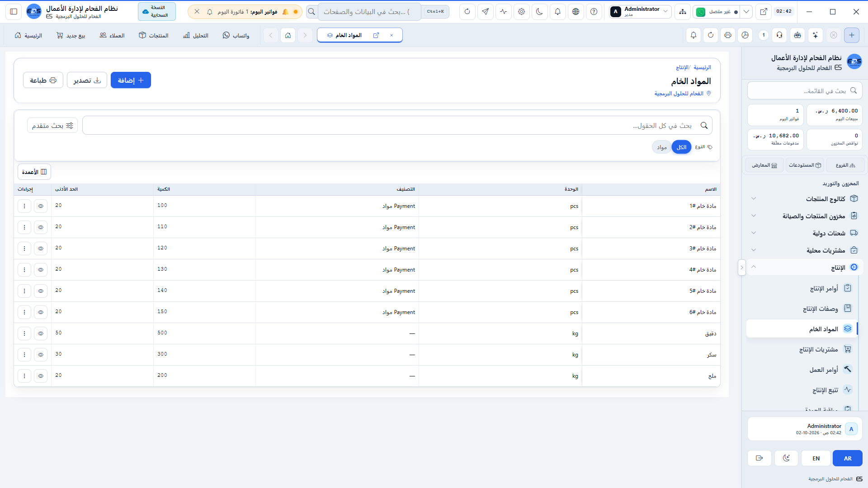The image size is (868, 488).
Task: Switch interface language to EN
Action: (x=816, y=458)
